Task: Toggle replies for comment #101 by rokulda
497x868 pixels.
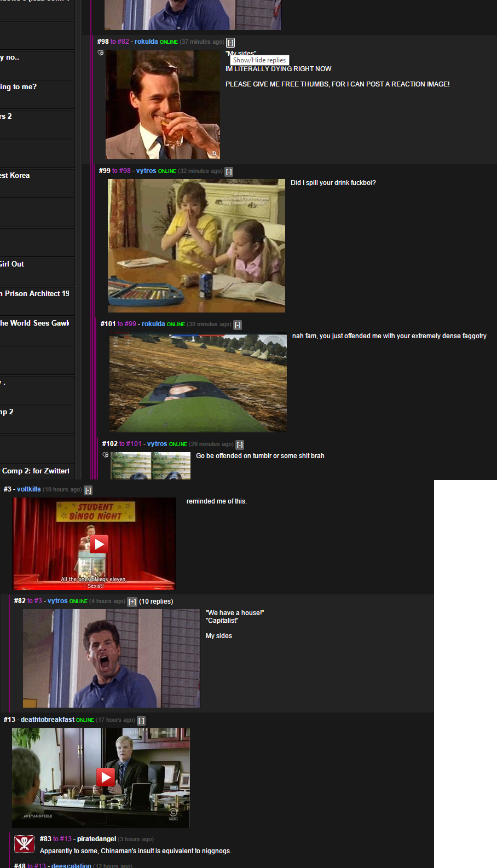Action: (x=238, y=325)
